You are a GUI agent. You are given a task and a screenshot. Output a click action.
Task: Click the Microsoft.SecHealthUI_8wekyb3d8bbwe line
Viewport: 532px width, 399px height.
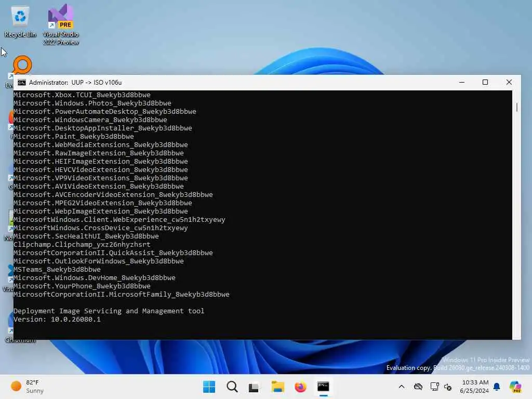coord(86,236)
